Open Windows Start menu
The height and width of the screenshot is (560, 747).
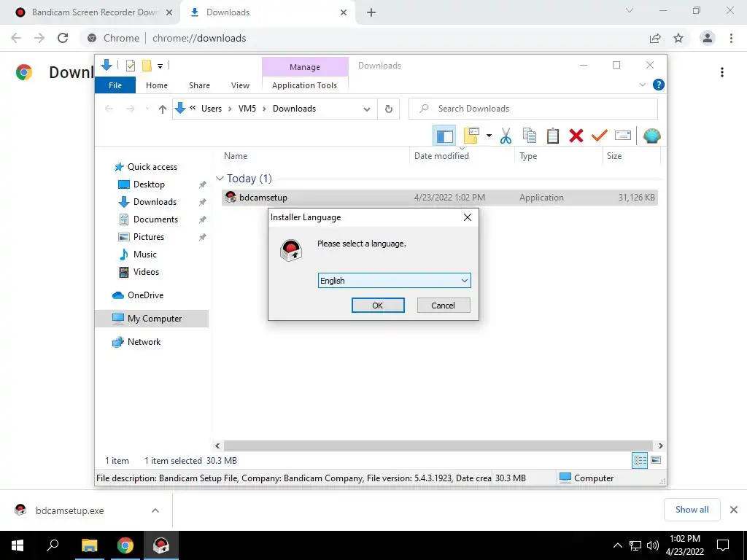(x=18, y=545)
